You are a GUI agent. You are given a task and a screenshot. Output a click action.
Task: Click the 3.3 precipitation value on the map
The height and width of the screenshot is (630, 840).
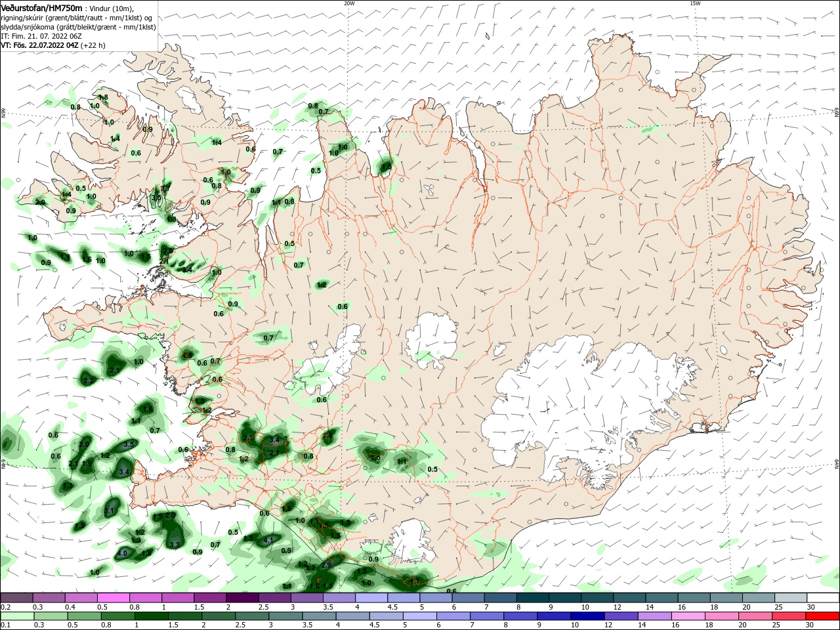pyautogui.click(x=175, y=545)
